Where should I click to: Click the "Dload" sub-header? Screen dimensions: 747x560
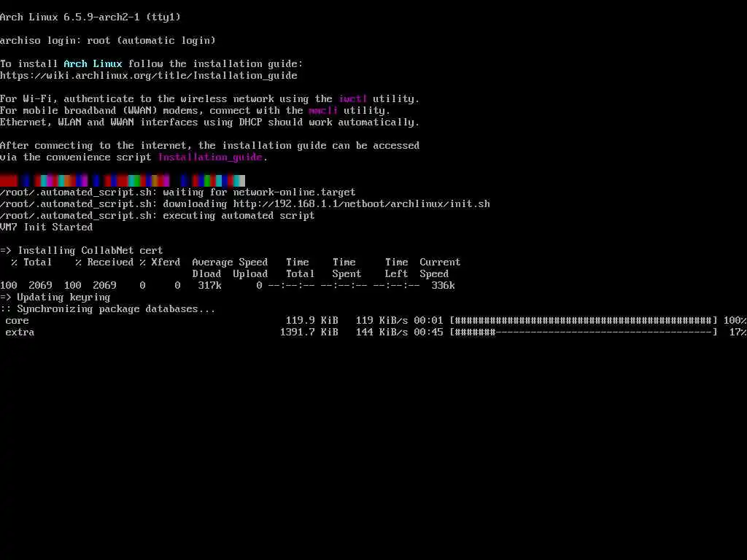(206, 274)
